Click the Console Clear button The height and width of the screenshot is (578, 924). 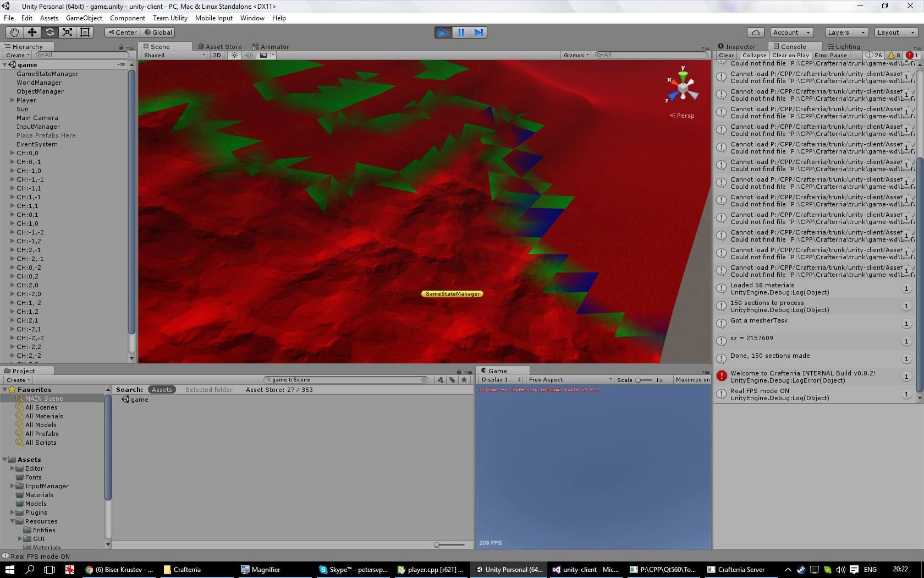tap(726, 55)
